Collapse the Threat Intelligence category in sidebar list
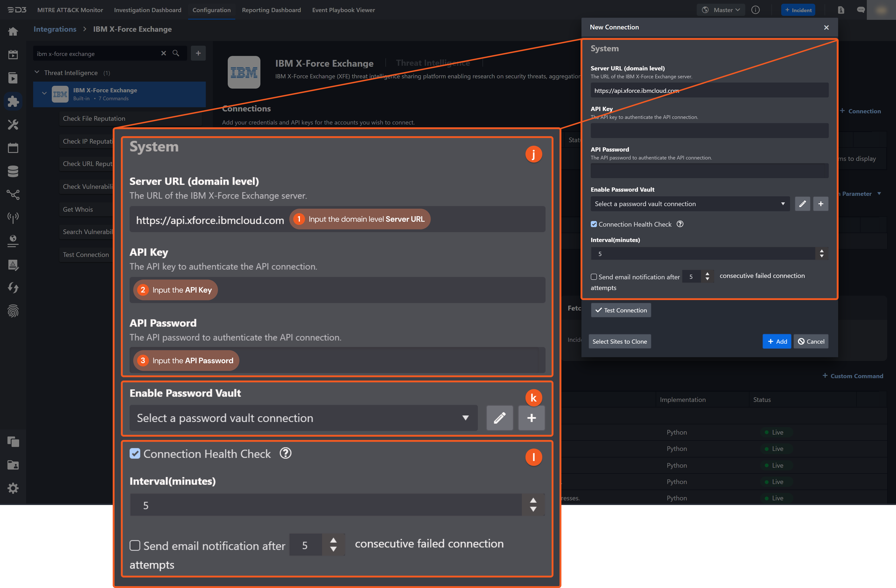 37,72
